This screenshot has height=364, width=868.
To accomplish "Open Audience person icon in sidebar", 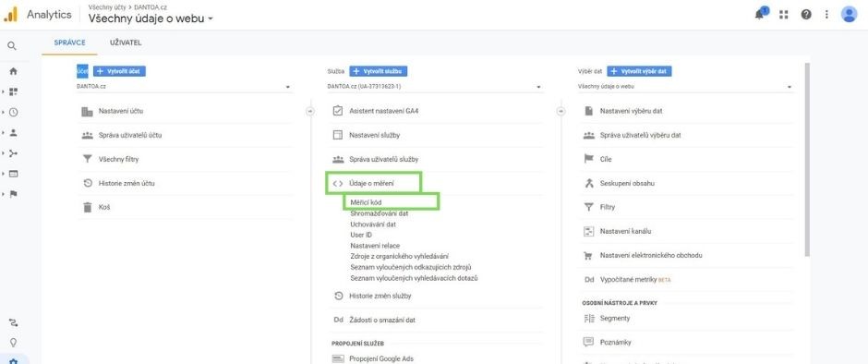I will tap(13, 132).
